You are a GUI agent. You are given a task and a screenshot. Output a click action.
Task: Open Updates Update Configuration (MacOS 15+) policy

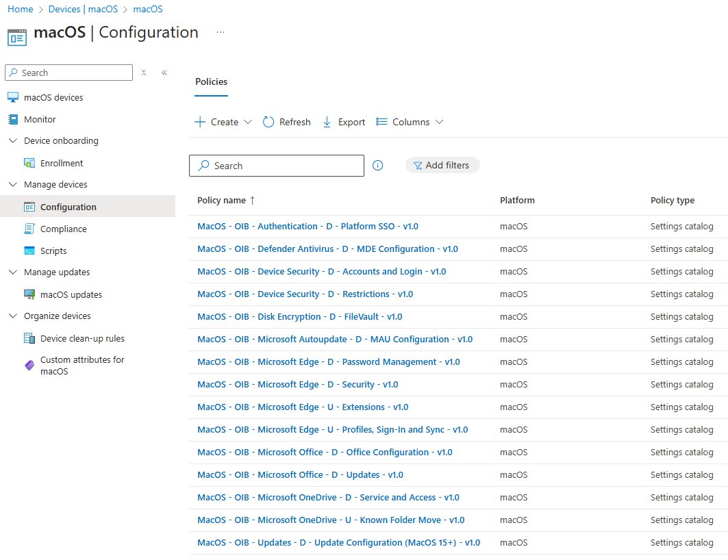pos(339,543)
